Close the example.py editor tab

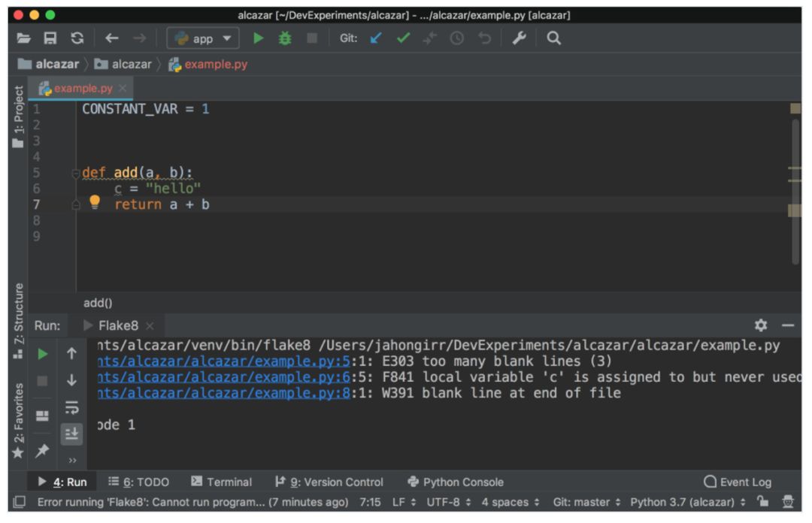click(x=123, y=89)
